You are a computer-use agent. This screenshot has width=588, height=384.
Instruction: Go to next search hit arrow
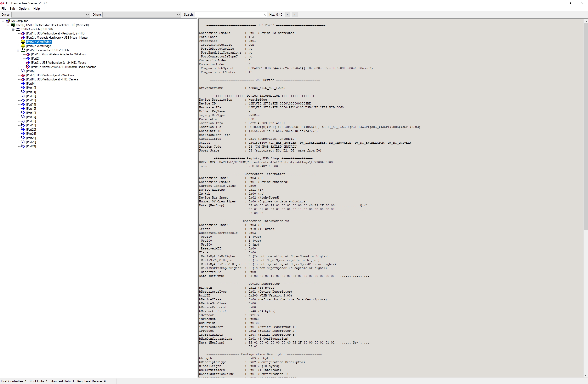point(294,15)
